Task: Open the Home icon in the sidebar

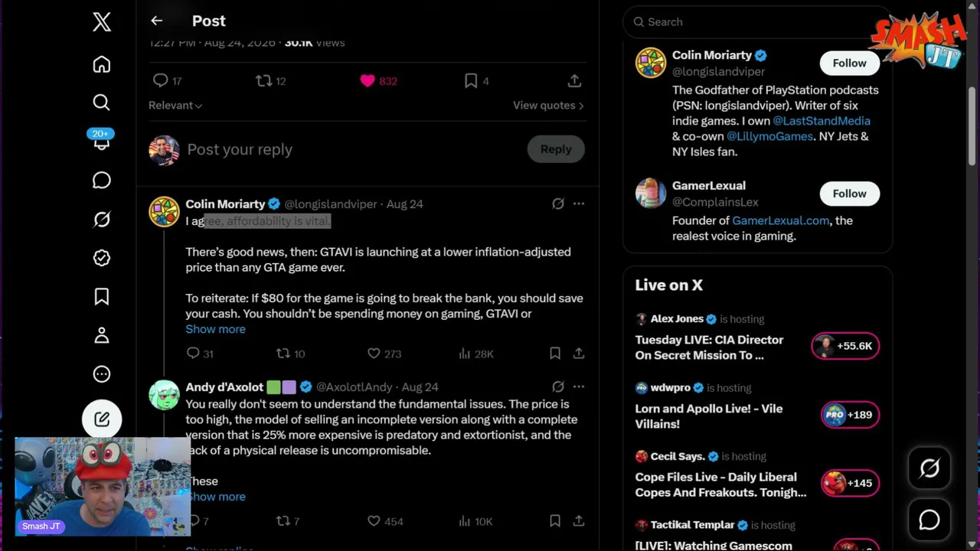Action: pyautogui.click(x=102, y=64)
